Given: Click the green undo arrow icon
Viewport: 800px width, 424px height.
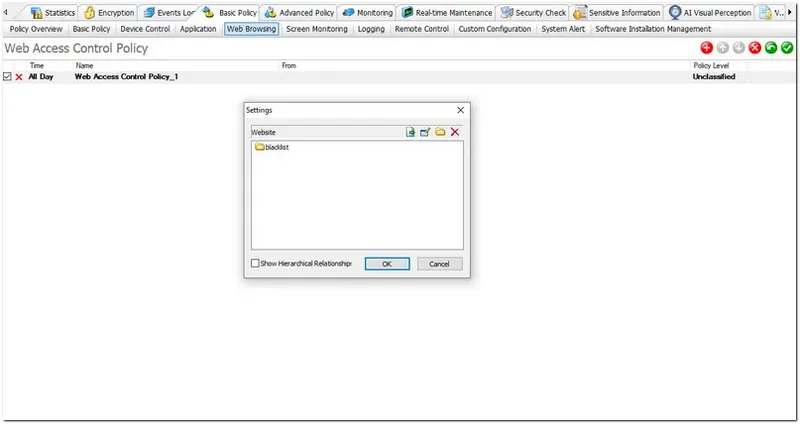Looking at the screenshot, I should (x=771, y=48).
